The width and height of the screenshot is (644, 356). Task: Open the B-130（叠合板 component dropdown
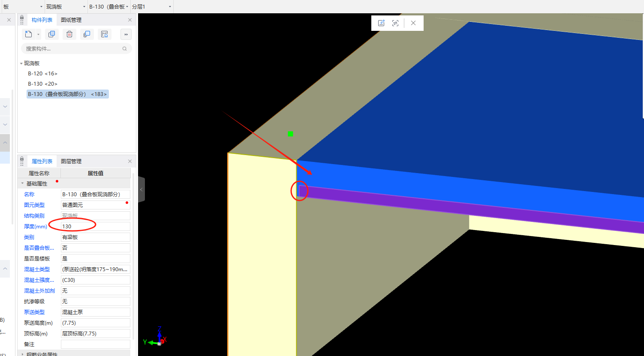click(109, 7)
